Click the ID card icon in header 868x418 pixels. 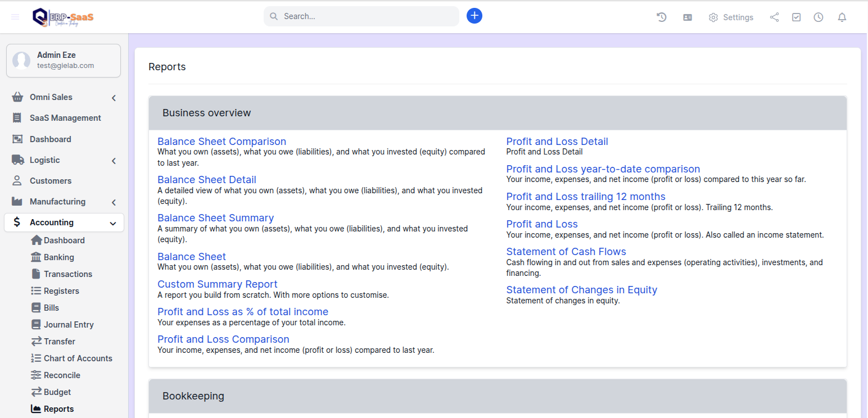687,17
